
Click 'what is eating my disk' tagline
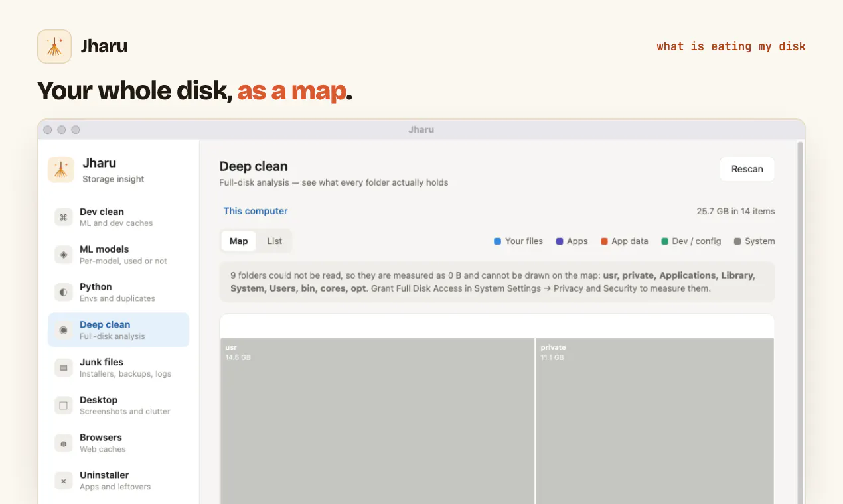click(731, 46)
